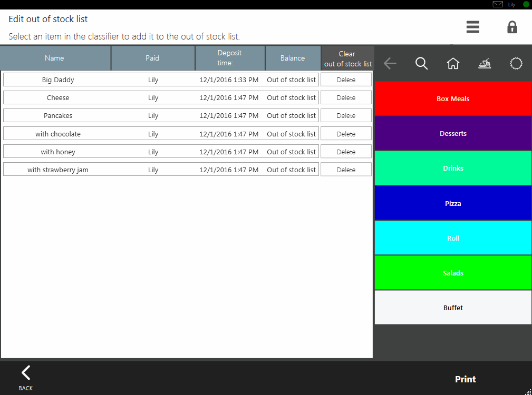
Task: Click the green status indicator dot
Action: pyautogui.click(x=526, y=4)
